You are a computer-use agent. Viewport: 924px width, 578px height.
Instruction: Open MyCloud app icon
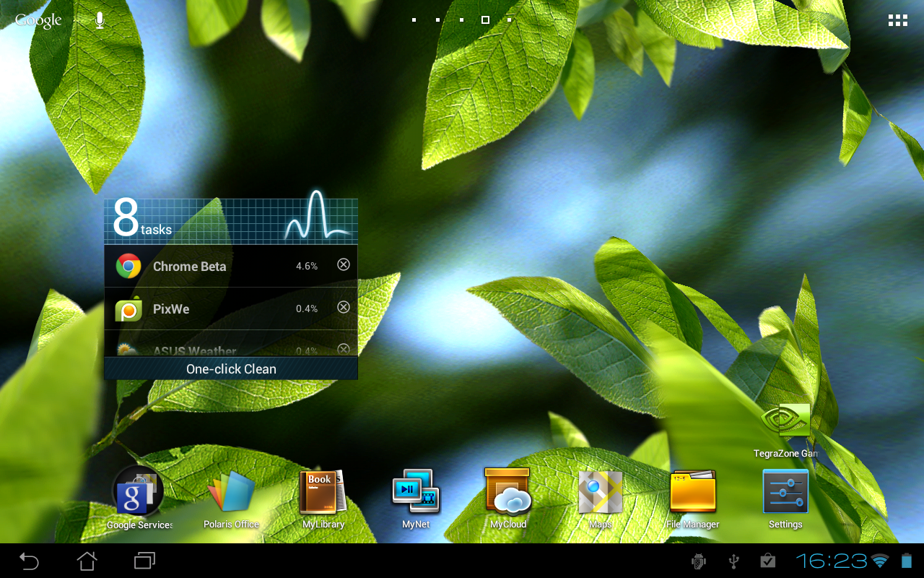508,492
